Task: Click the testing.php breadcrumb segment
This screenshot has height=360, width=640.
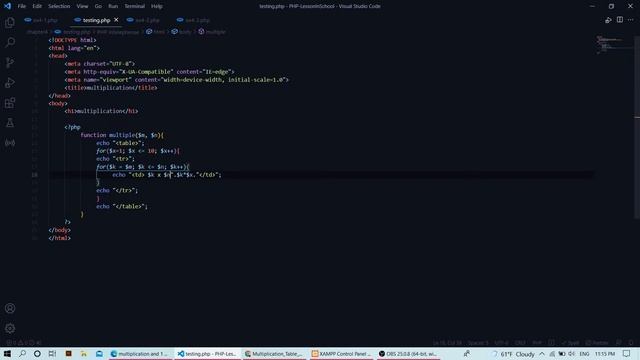Action: tap(73, 32)
